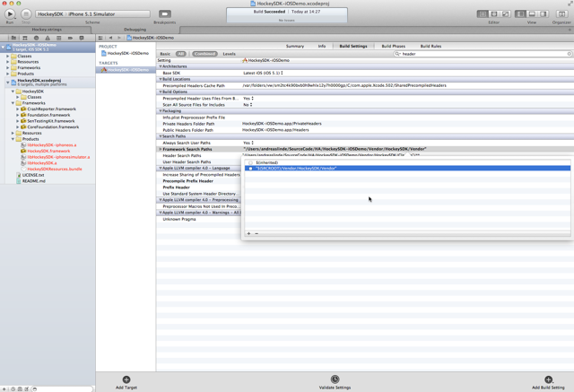
Task: Click the Run button in the toolbar
Action: coord(10,13)
